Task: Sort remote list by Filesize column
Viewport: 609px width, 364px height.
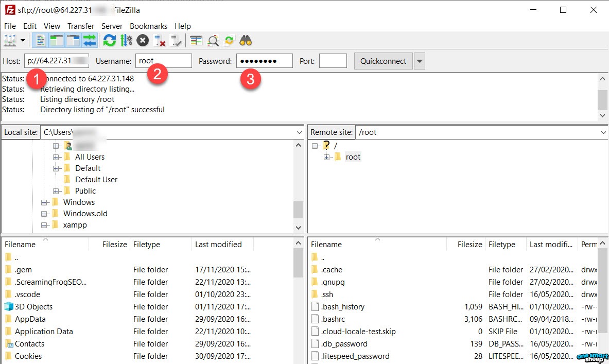Action: coord(465,245)
